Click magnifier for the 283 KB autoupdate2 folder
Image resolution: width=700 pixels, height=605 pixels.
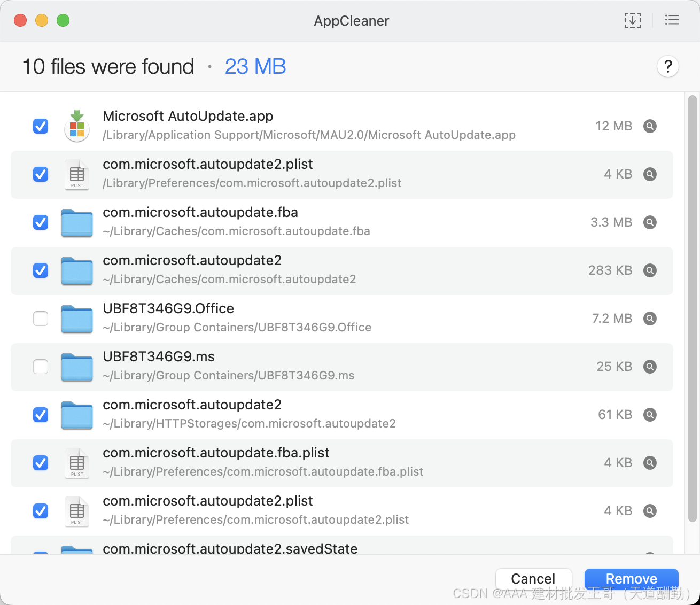coord(650,270)
